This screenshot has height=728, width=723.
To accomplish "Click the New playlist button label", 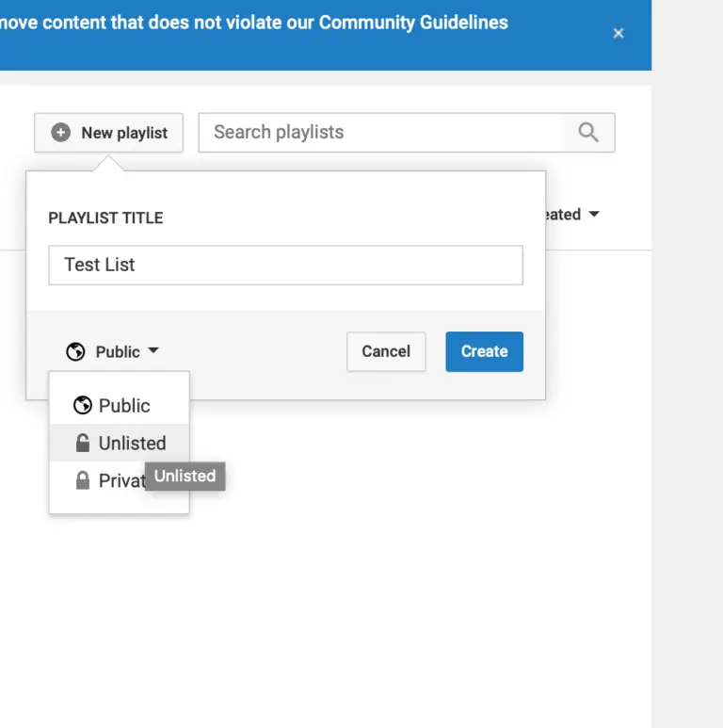I will [x=124, y=133].
